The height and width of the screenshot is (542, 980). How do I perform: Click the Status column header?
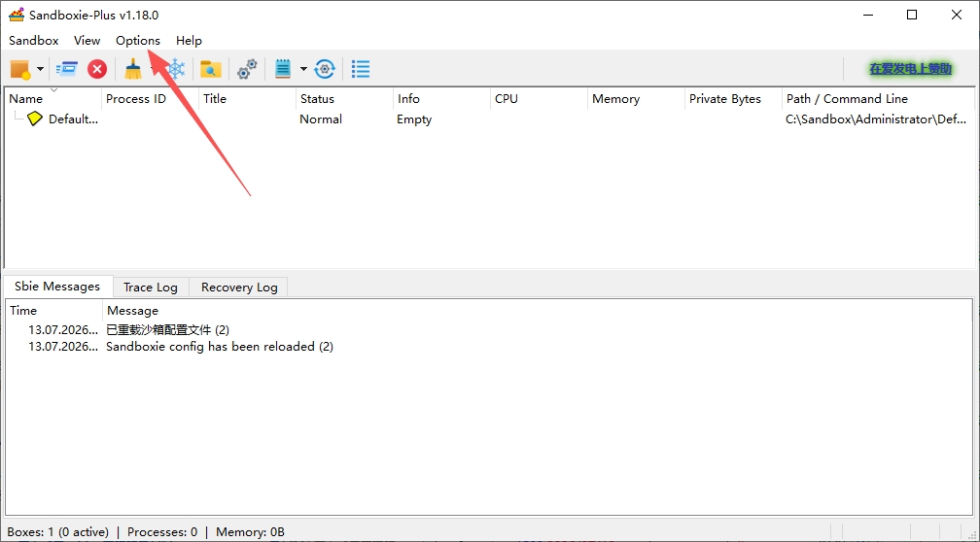[x=344, y=99]
